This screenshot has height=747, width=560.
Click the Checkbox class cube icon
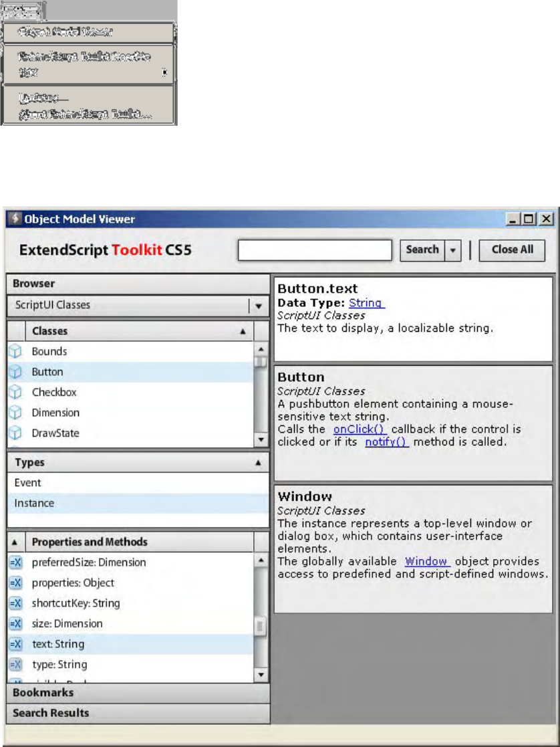15,392
